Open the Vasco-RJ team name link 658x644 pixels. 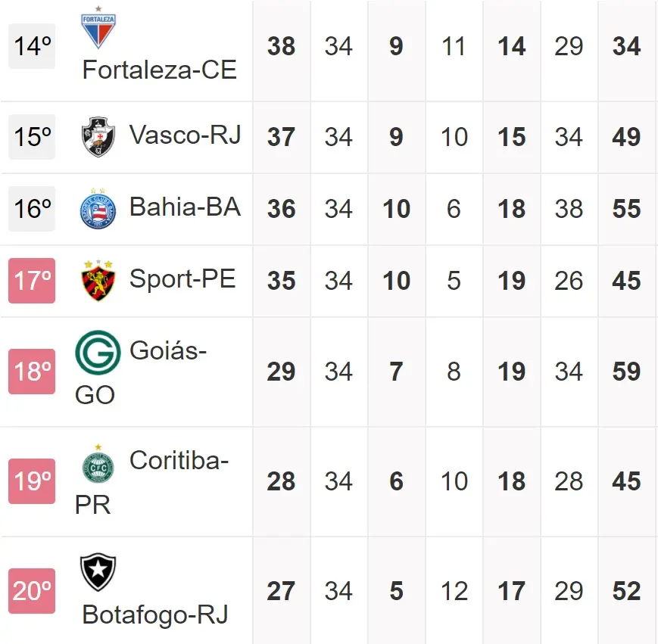185,135
